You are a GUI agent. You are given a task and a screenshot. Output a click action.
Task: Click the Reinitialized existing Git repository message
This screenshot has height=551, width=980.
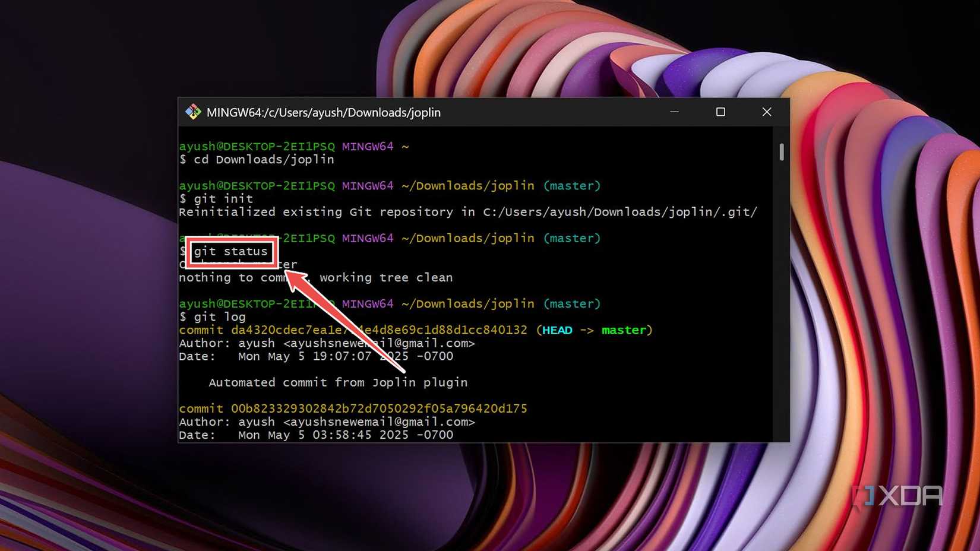468,212
